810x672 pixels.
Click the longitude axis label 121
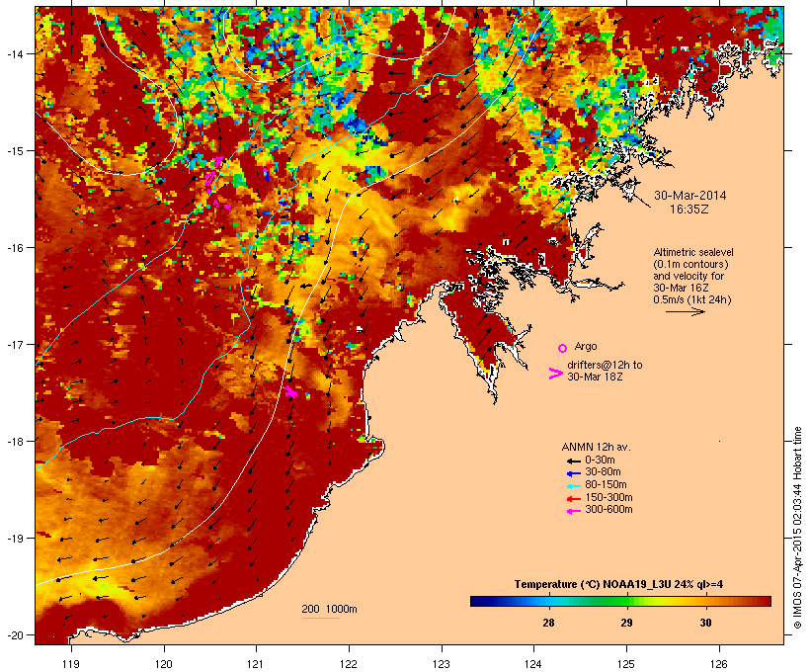(256, 664)
